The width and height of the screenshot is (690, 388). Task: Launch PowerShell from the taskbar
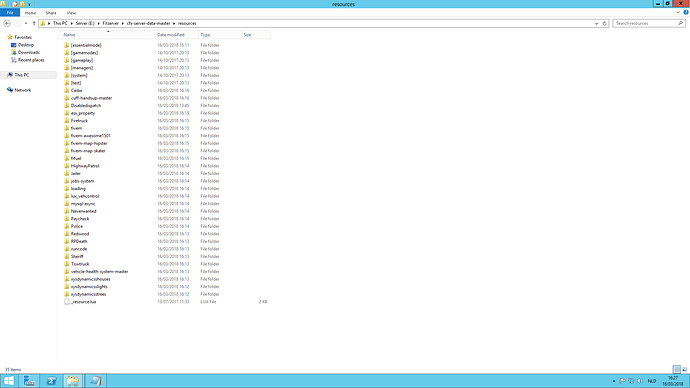click(51, 381)
